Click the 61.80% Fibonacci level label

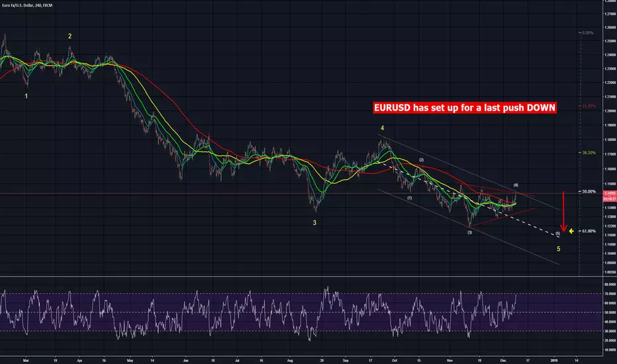[x=589, y=231]
